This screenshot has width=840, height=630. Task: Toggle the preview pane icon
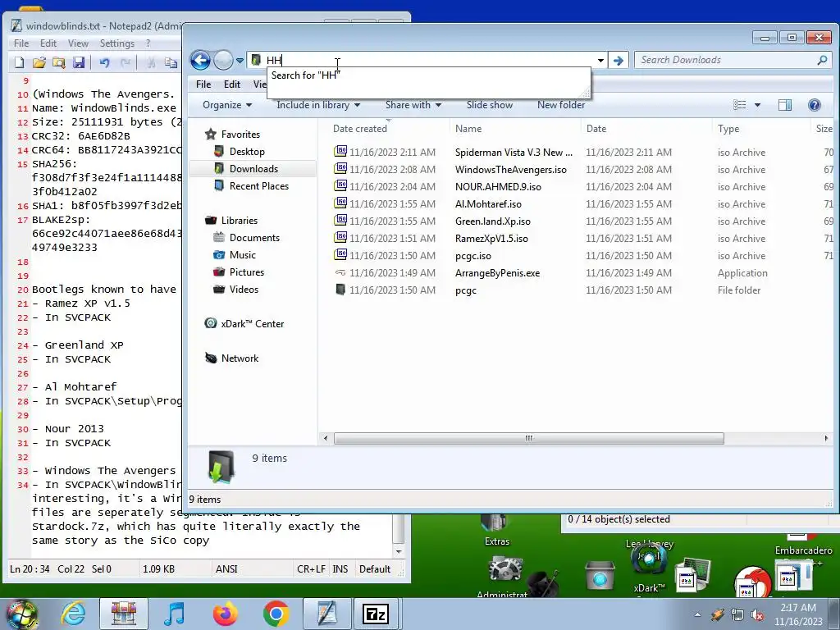pyautogui.click(x=785, y=105)
